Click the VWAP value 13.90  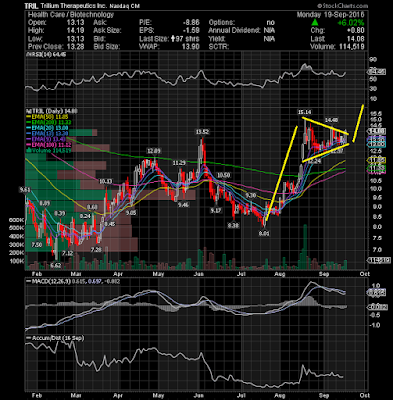(191, 47)
